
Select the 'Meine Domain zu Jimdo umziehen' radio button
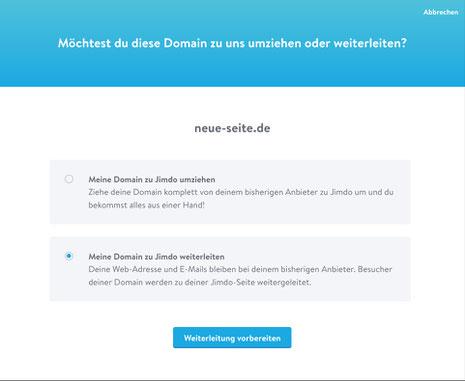click(x=69, y=179)
